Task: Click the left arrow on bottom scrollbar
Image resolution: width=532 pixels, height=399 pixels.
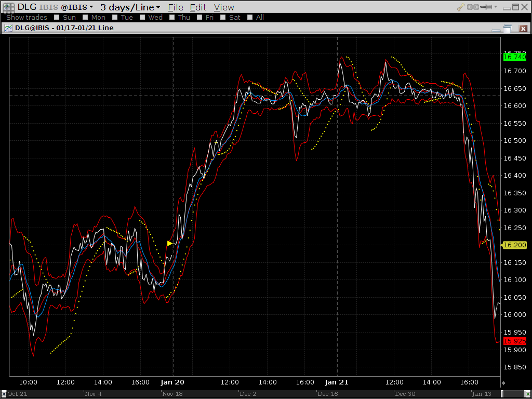Action: point(4,394)
